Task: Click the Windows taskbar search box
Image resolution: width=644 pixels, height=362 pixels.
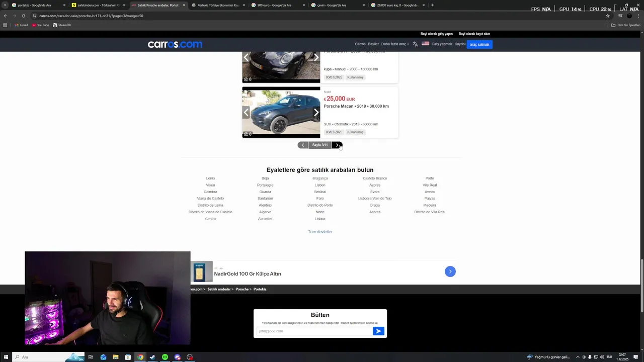Action: point(48,357)
